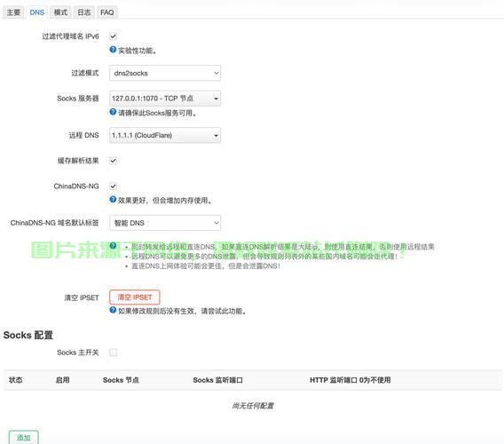Click help icon near the DNS explanation list
Image resolution: width=504 pixels, height=444 pixels.
113,246
